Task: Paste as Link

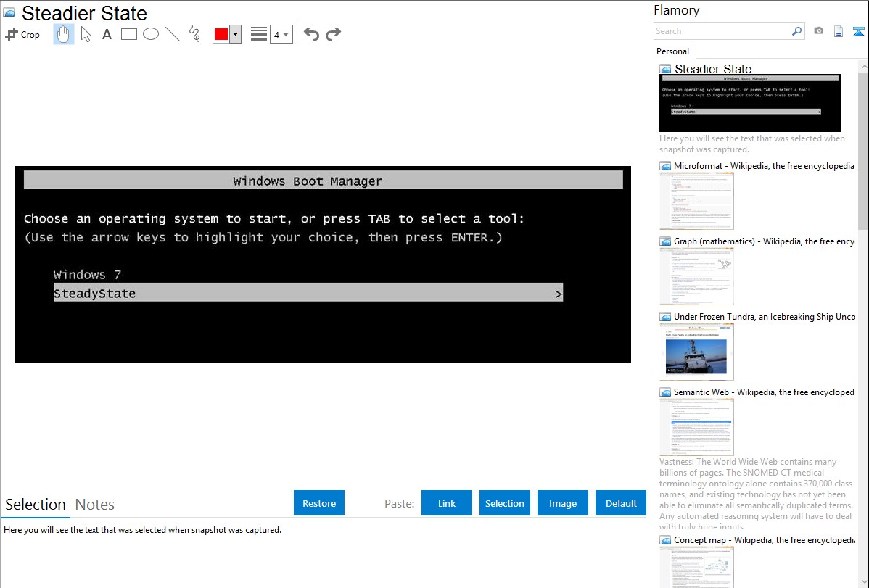Action: [x=447, y=503]
